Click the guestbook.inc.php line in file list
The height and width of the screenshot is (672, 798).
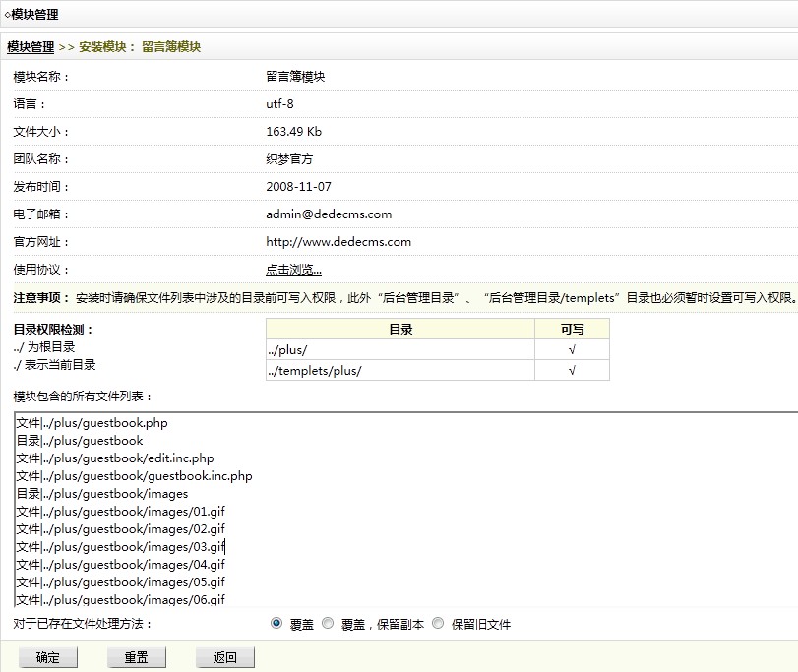tap(134, 476)
